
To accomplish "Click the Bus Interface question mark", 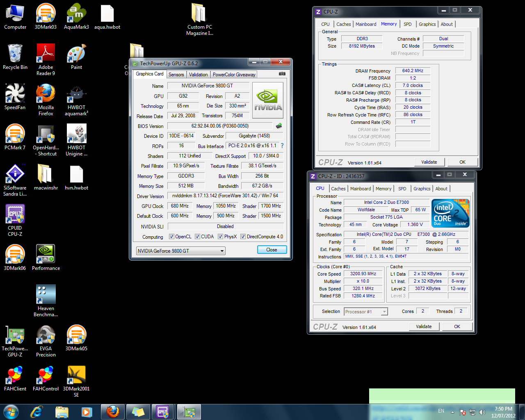I will [x=282, y=146].
